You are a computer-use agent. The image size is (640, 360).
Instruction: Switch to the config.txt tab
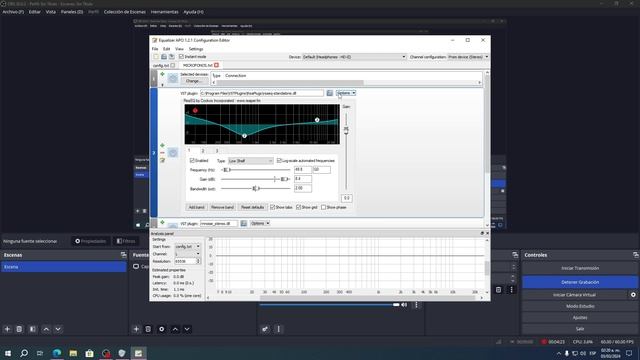coord(161,65)
